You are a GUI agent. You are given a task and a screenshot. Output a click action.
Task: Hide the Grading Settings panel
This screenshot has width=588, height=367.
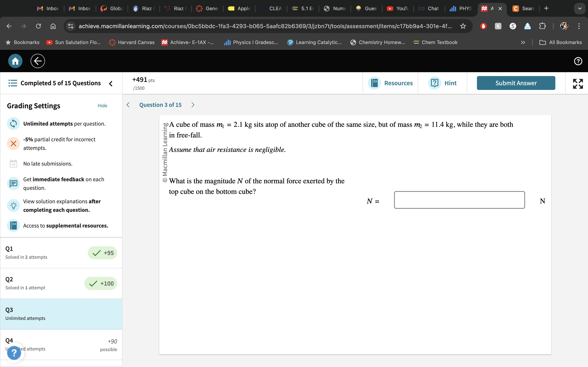point(102,106)
